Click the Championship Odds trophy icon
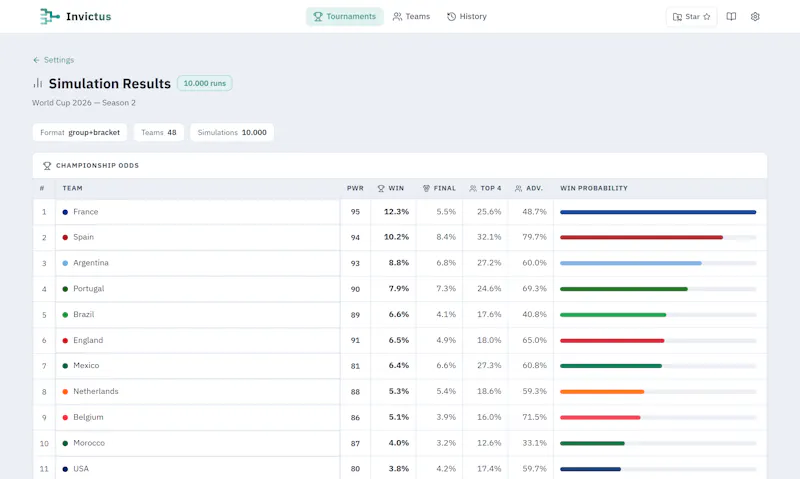 (x=47, y=166)
